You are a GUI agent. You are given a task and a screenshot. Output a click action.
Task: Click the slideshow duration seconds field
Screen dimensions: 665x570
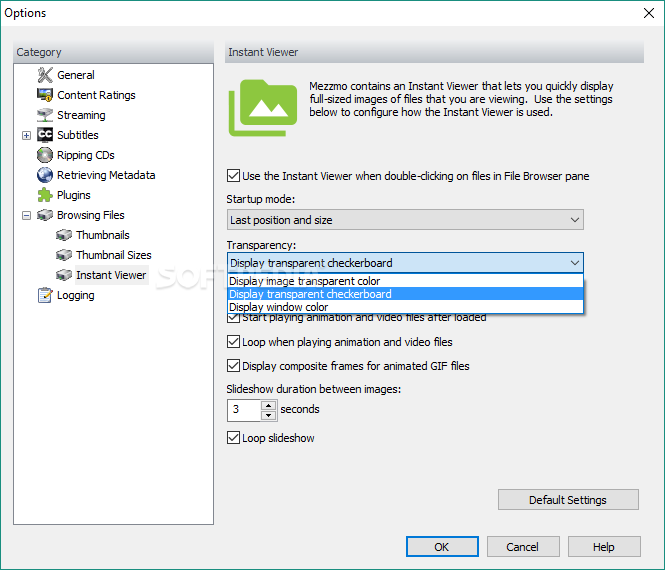(x=244, y=410)
